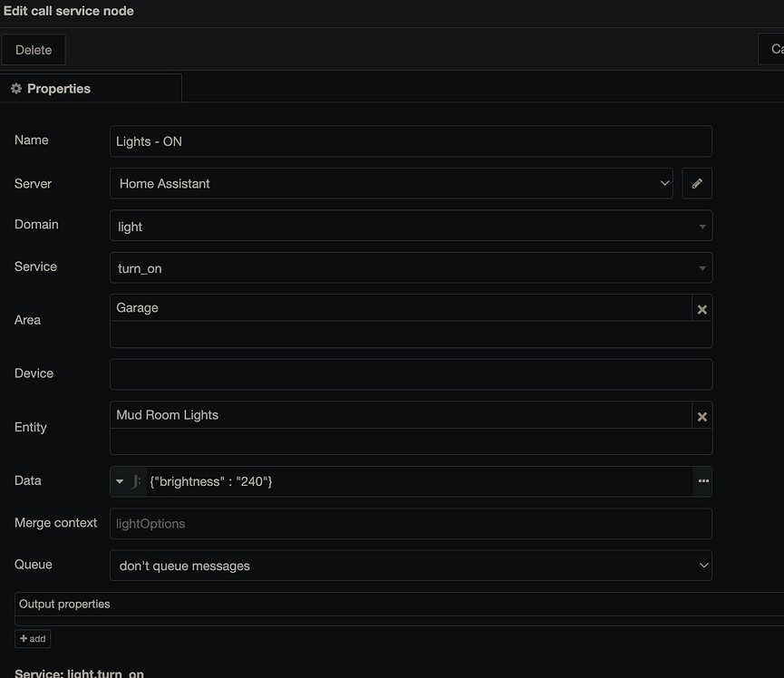Click the Cancel button at top right
Screen dimensions: 784x678
[775, 48]
